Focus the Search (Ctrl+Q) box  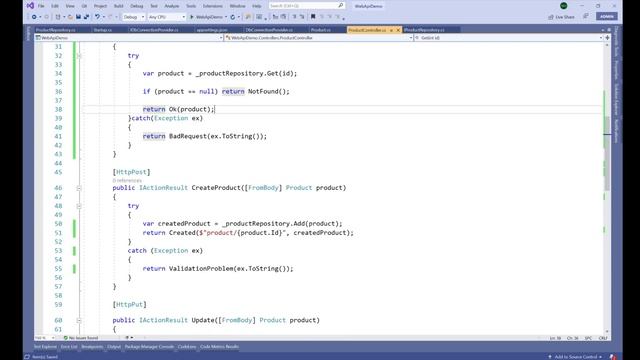(307, 6)
